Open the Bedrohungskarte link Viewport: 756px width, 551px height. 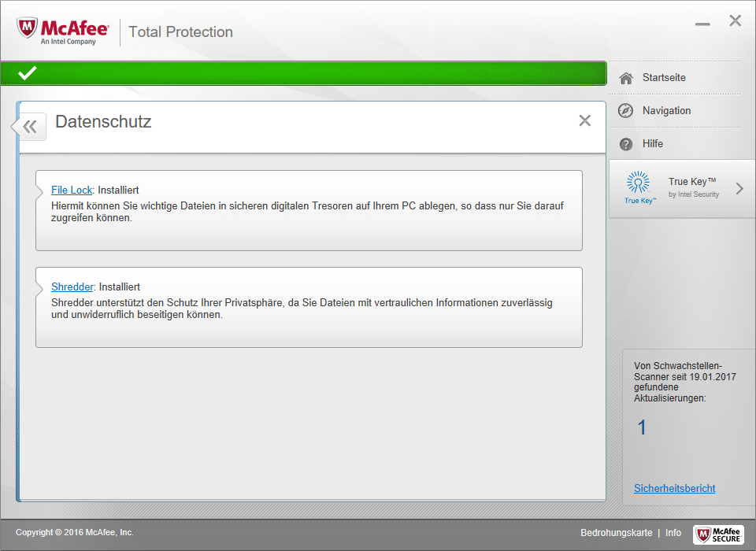[x=616, y=533]
